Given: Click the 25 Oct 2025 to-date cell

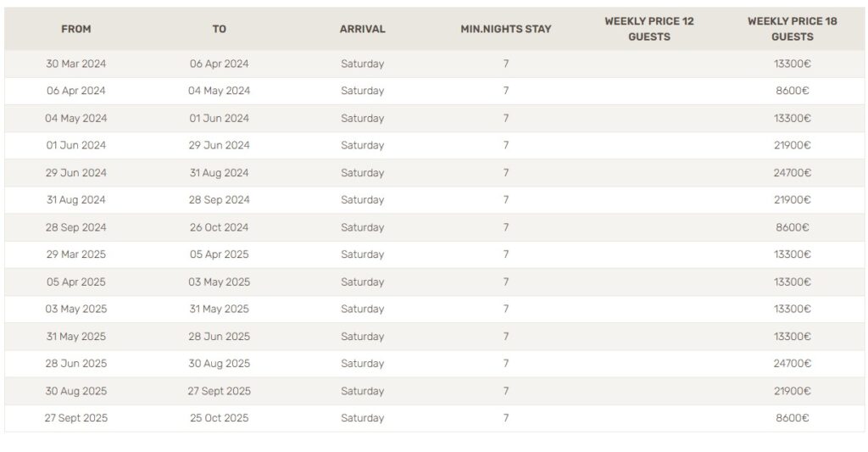Looking at the screenshot, I should tap(220, 418).
